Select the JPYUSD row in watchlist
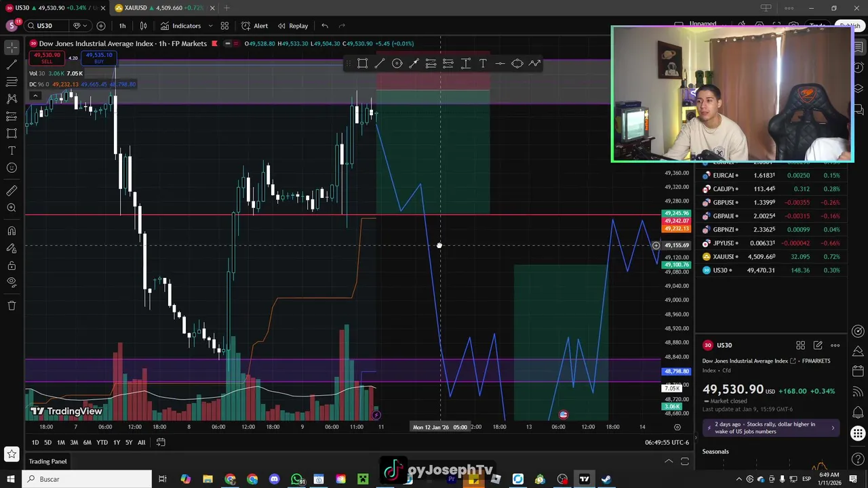 [x=772, y=243]
